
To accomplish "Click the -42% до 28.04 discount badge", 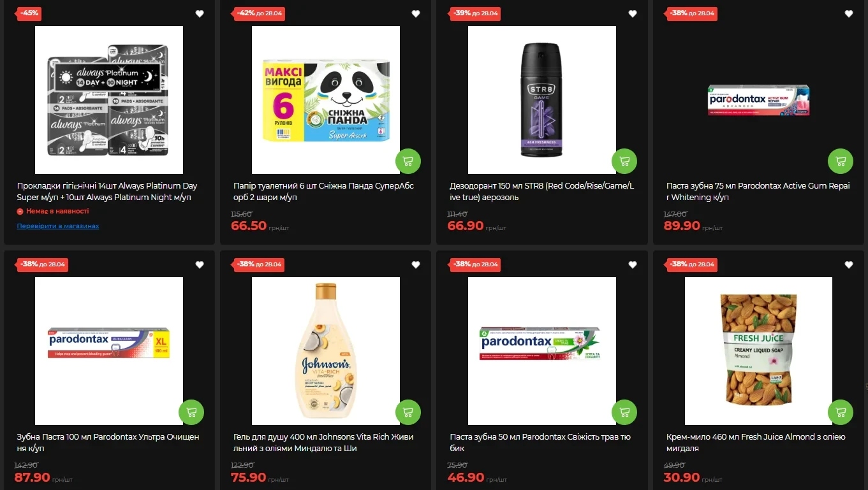I will 259,13.
